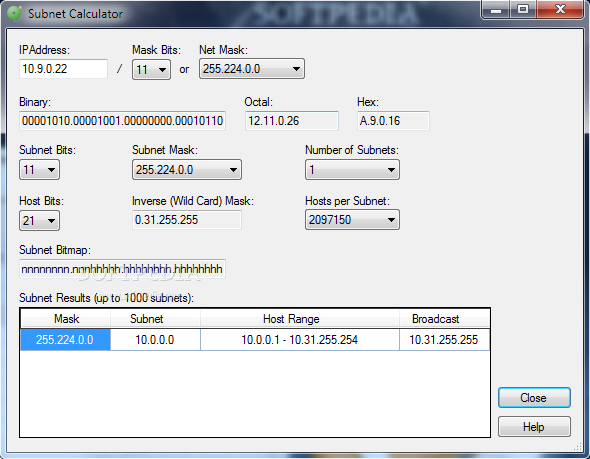
Task: Select host range 10.0.0.1 - 10.31.255.254 cell
Action: 300,340
